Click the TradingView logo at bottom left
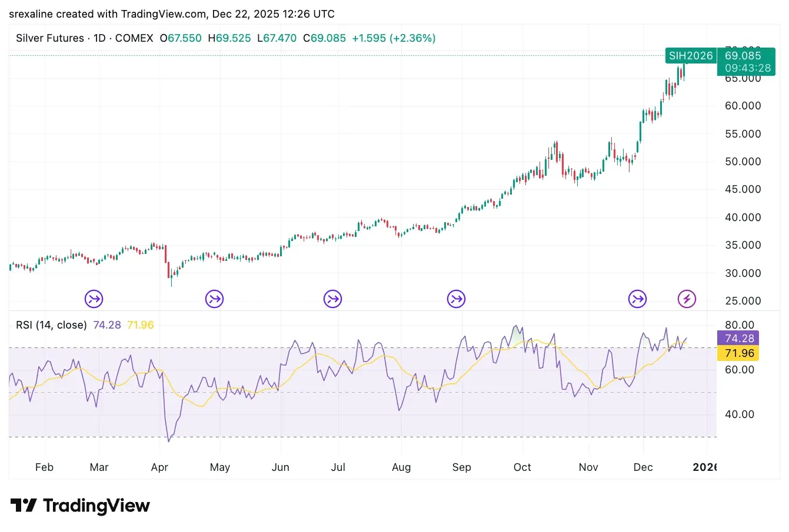789x532 pixels. [x=81, y=506]
